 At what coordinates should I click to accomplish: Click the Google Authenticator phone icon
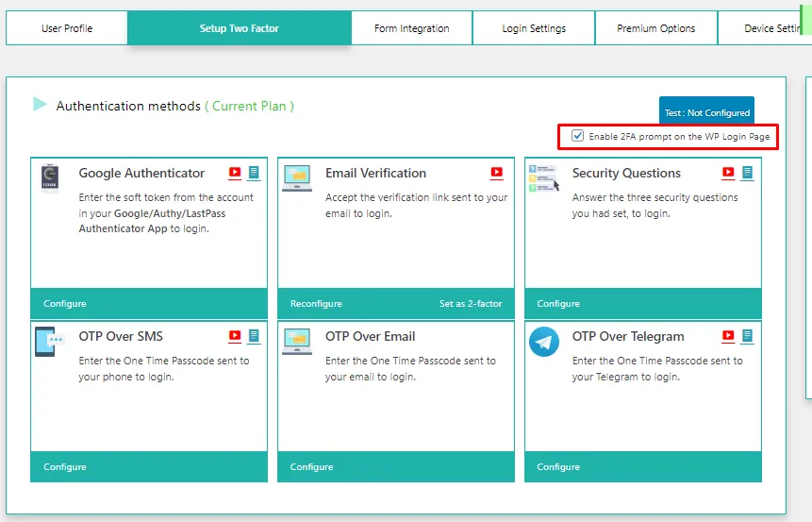pyautogui.click(x=50, y=178)
